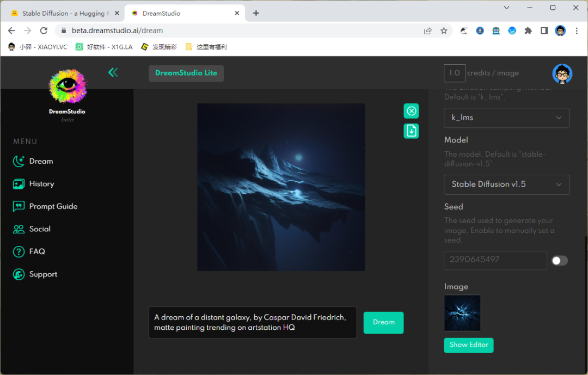Close the DreamStudio tab
Screen dimensions: 588x375
tap(237, 13)
